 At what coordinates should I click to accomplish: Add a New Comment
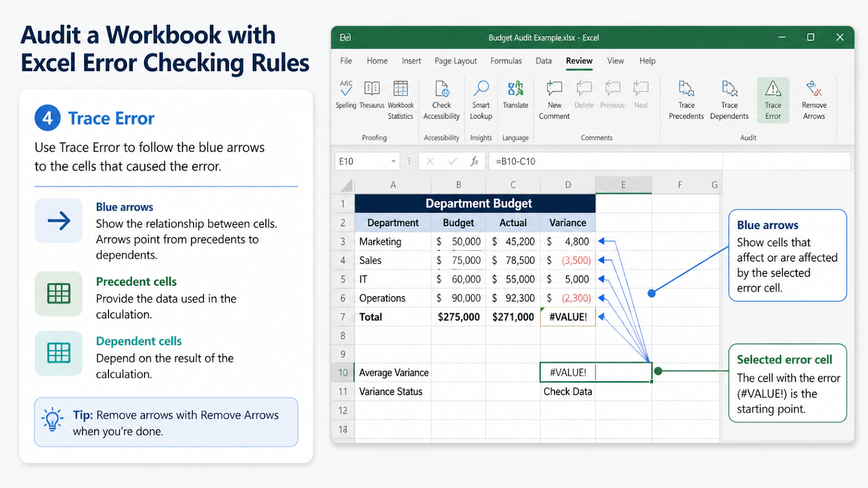(554, 100)
